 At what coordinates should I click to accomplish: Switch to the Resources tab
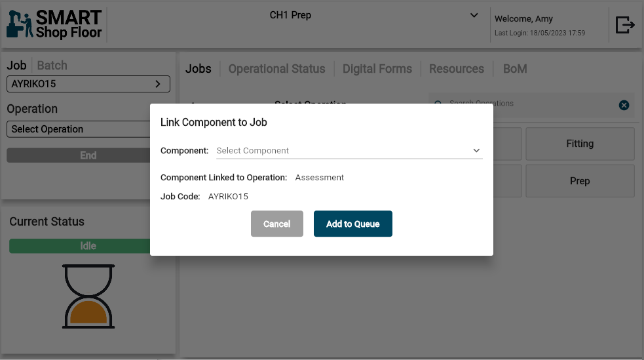pyautogui.click(x=456, y=69)
